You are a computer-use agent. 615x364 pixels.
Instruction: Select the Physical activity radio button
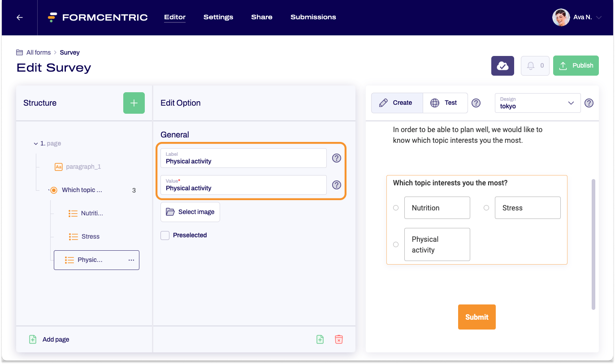396,244
